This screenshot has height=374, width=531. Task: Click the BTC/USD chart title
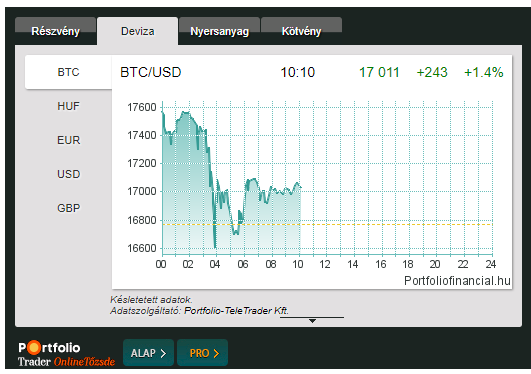[x=151, y=72]
